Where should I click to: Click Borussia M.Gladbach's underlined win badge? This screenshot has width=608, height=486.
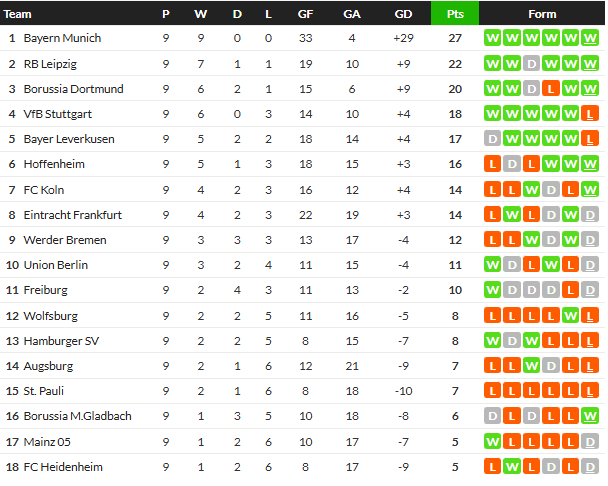591,416
